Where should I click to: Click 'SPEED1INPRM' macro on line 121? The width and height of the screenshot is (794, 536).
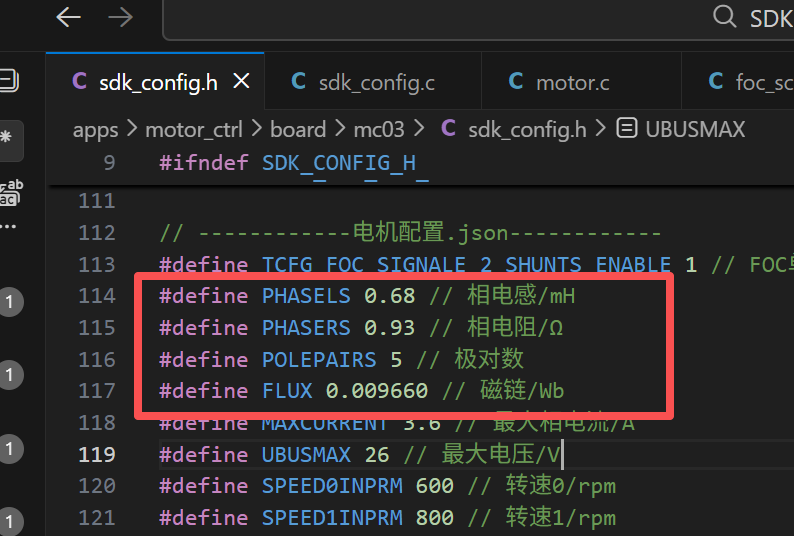click(x=332, y=518)
